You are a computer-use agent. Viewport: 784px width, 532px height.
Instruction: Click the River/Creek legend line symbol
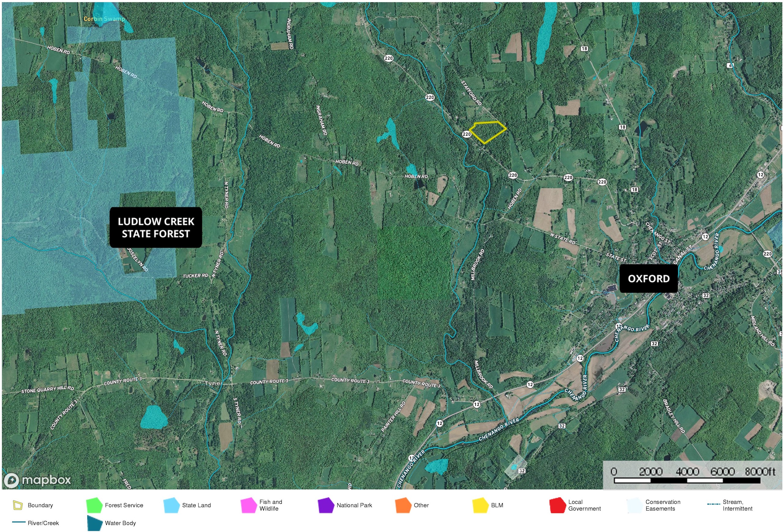[x=19, y=522]
